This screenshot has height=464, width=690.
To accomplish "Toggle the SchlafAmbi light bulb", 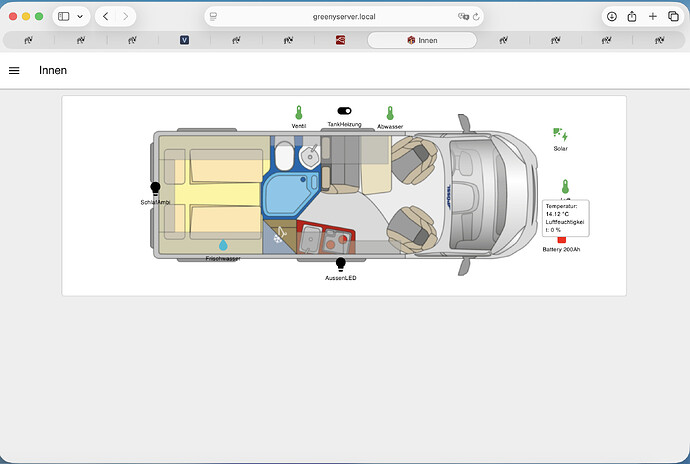I will point(155,188).
